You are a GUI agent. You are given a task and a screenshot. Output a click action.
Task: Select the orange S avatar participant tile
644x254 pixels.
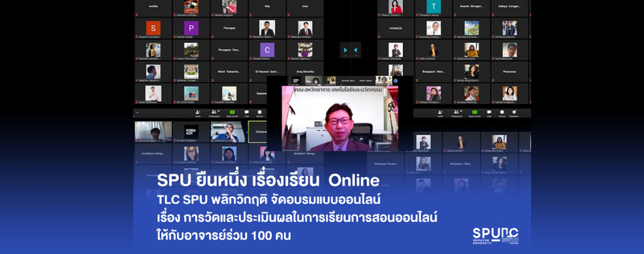tap(153, 28)
